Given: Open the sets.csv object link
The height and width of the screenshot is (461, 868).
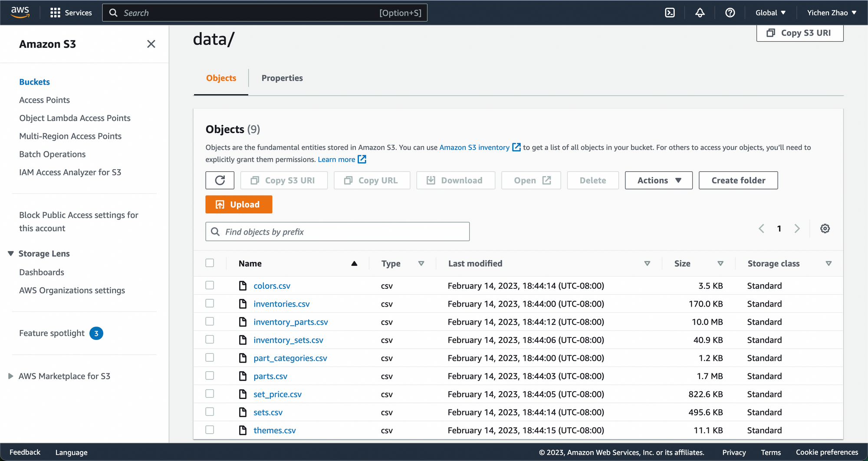Looking at the screenshot, I should tap(268, 412).
